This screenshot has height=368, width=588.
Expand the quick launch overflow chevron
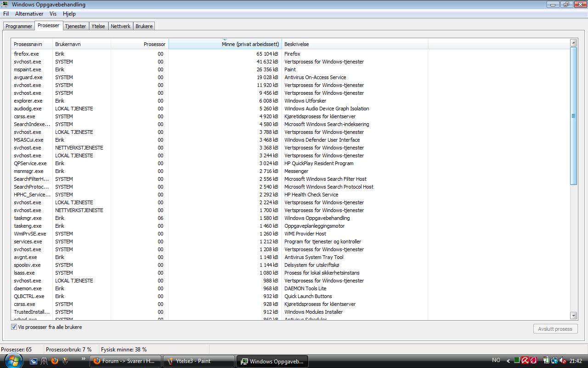83,358
